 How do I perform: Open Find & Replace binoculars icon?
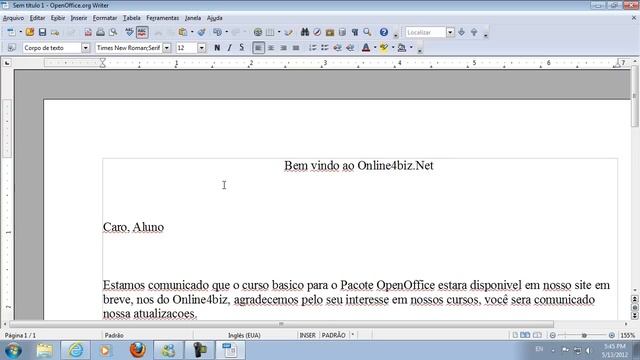point(304,32)
